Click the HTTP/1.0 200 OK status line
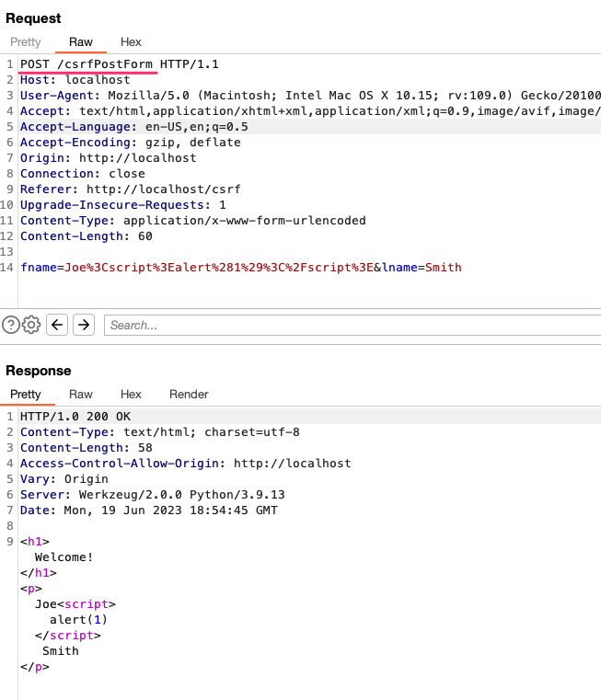Screen dimensions: 601x700 tap(75, 417)
